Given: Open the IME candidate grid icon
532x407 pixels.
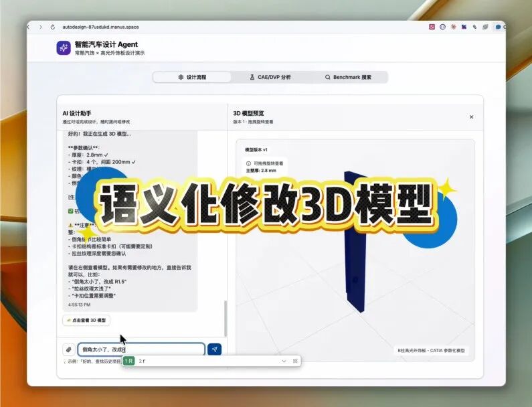Looking at the screenshot, I should (295, 361).
